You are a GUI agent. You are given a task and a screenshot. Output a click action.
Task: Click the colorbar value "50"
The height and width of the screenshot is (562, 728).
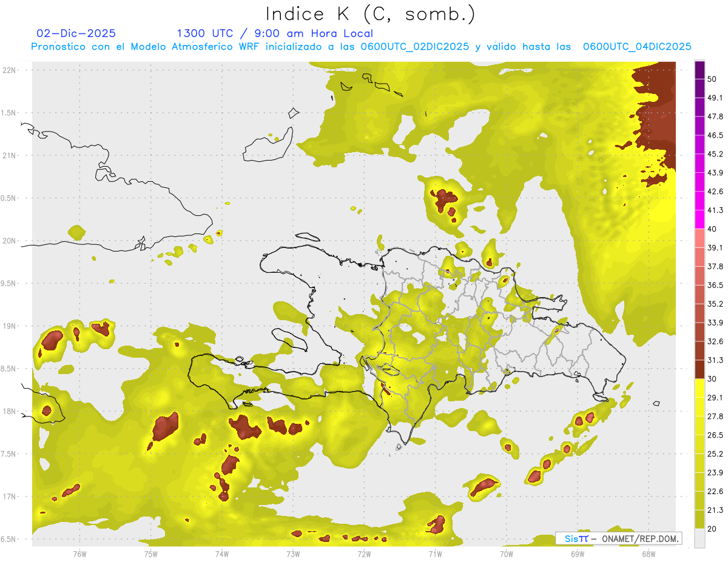(713, 79)
